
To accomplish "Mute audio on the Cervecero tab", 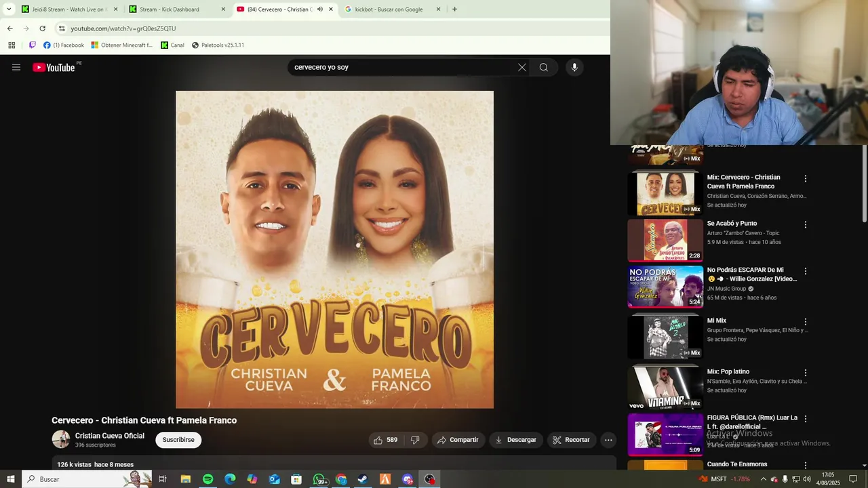I will [x=320, y=9].
